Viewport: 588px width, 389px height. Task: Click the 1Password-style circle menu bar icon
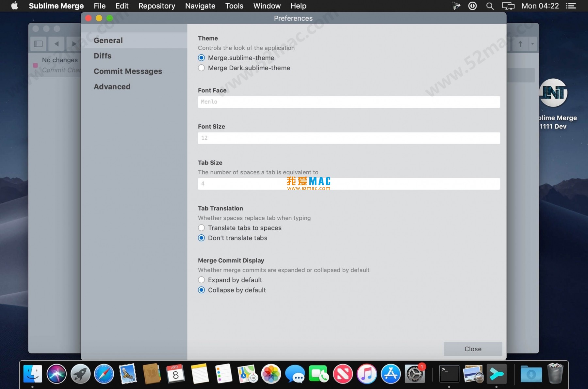point(472,6)
